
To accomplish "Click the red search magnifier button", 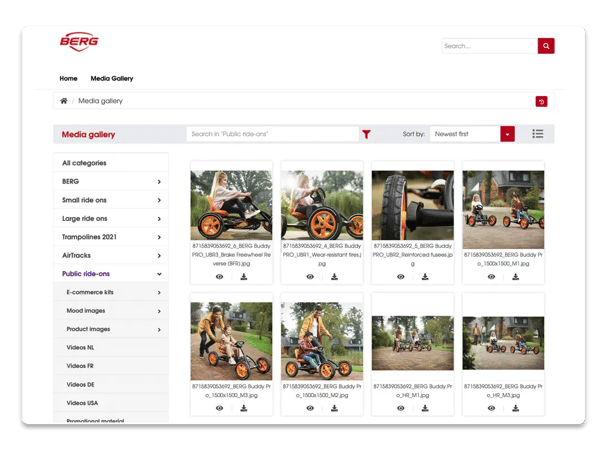I will (x=546, y=46).
